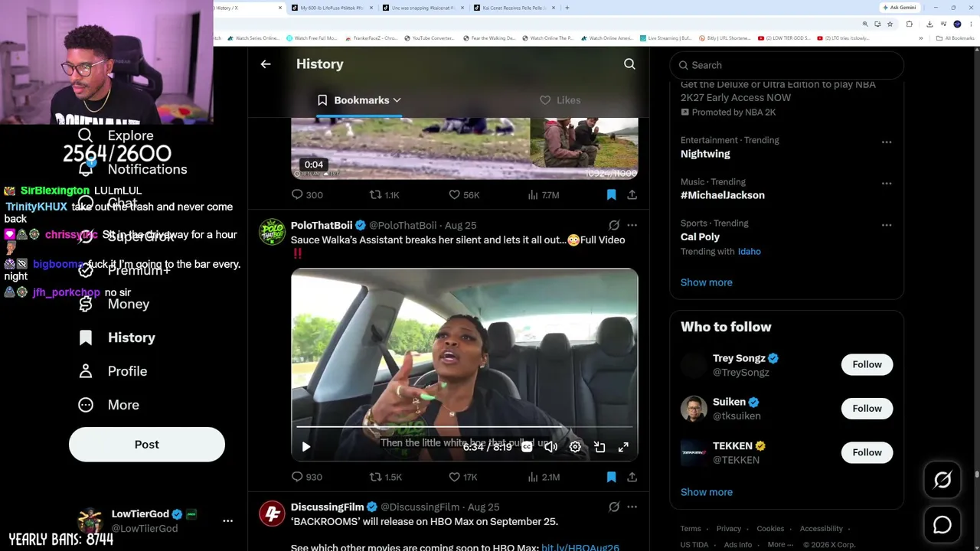Share the PoloThatBoii post
The height and width of the screenshot is (551, 980).
click(x=632, y=477)
